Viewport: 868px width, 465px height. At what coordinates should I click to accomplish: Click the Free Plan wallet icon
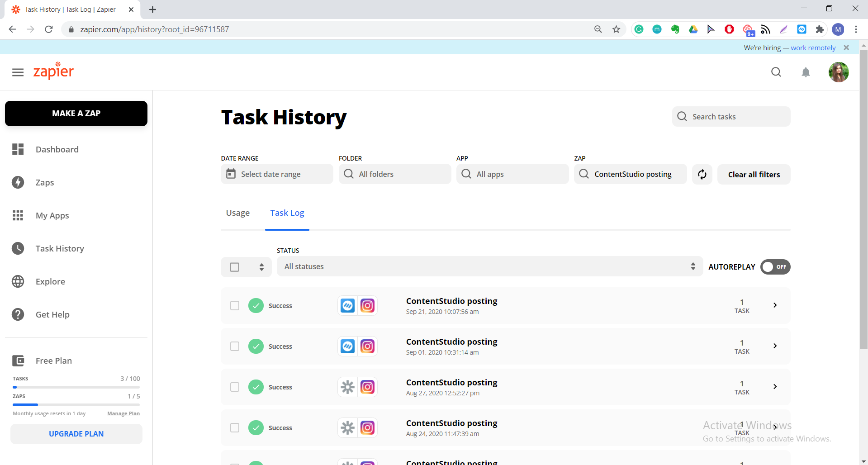pyautogui.click(x=18, y=361)
